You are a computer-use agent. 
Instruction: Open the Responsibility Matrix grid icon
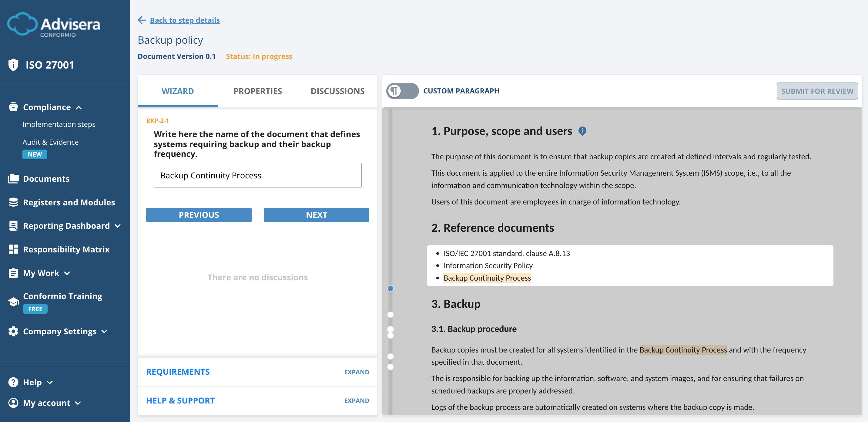click(x=13, y=249)
